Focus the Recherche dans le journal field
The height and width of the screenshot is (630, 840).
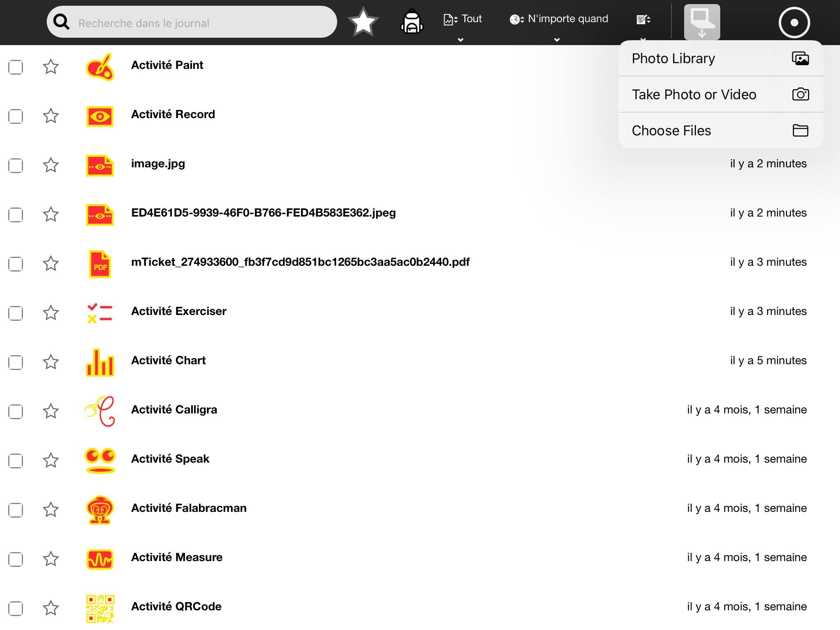point(192,22)
